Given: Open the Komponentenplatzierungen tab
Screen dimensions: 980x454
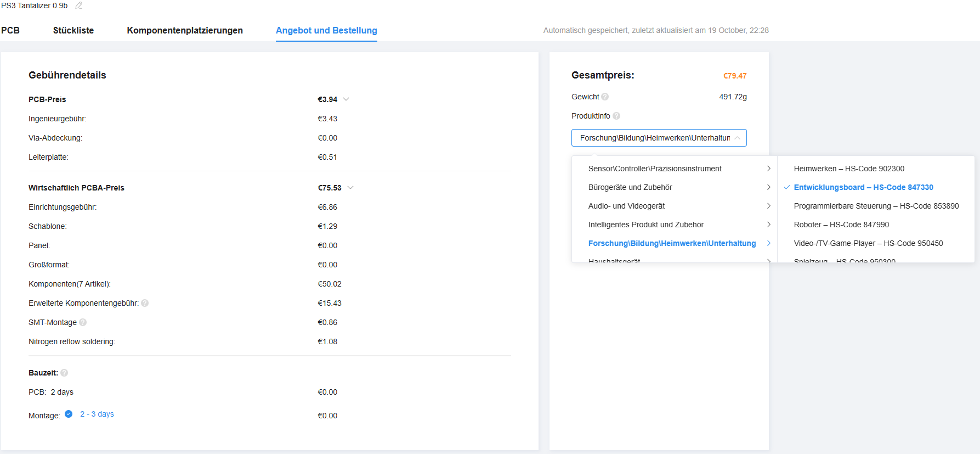Looking at the screenshot, I should click(185, 30).
